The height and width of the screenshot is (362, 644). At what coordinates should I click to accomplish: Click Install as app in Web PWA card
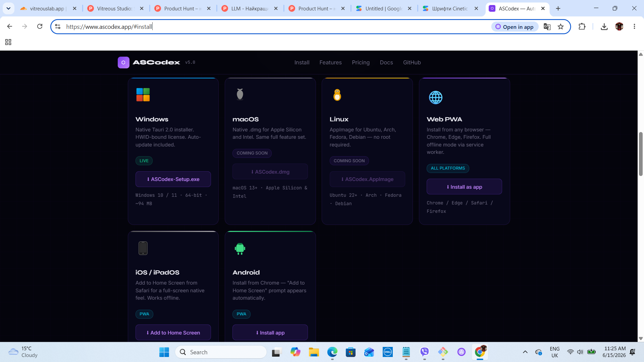pyautogui.click(x=464, y=187)
